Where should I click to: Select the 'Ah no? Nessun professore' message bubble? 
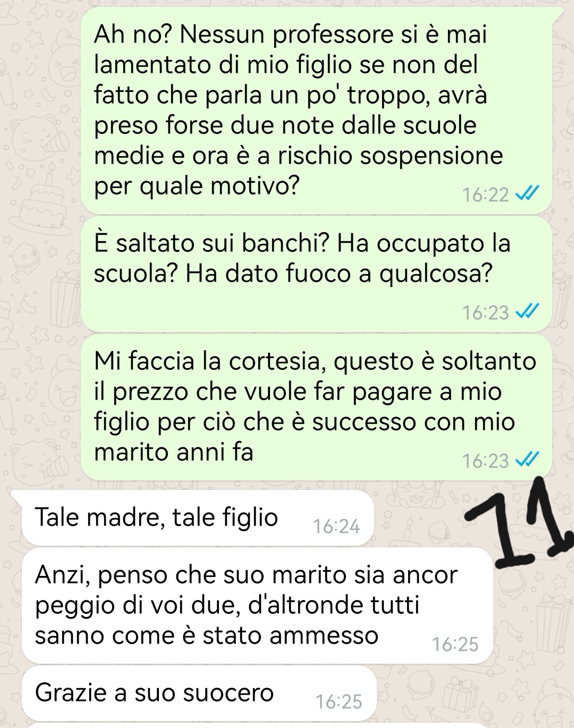317,111
